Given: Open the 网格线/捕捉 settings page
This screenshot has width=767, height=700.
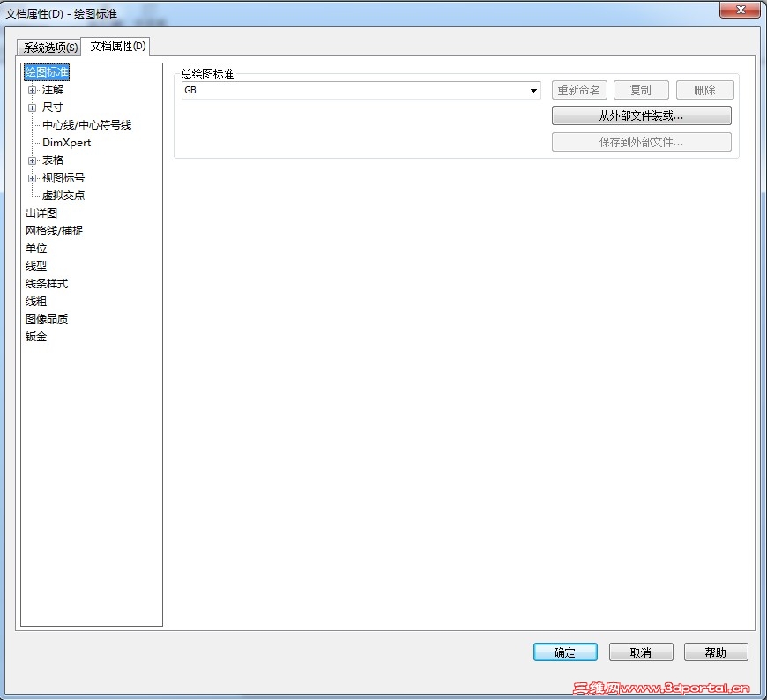Looking at the screenshot, I should 55,230.
